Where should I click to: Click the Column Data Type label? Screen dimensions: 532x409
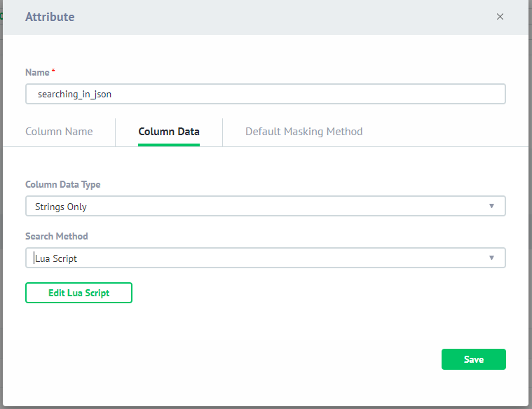pos(62,185)
